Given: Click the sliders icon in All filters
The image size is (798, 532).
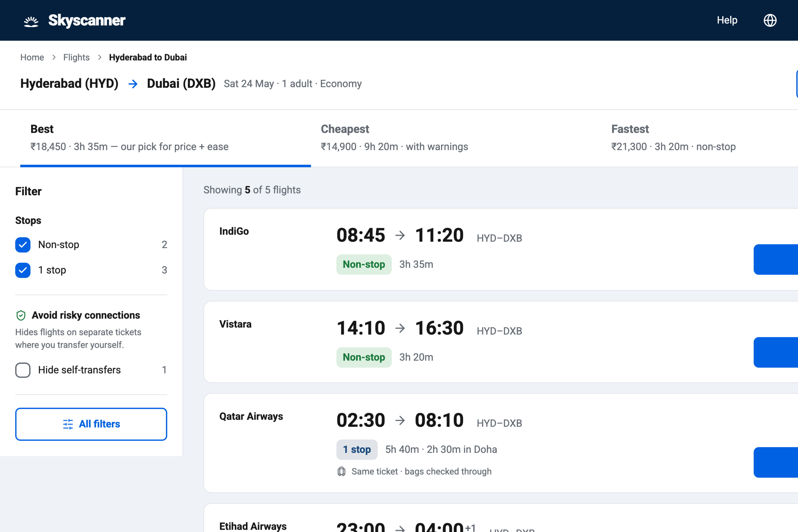Looking at the screenshot, I should (68, 424).
